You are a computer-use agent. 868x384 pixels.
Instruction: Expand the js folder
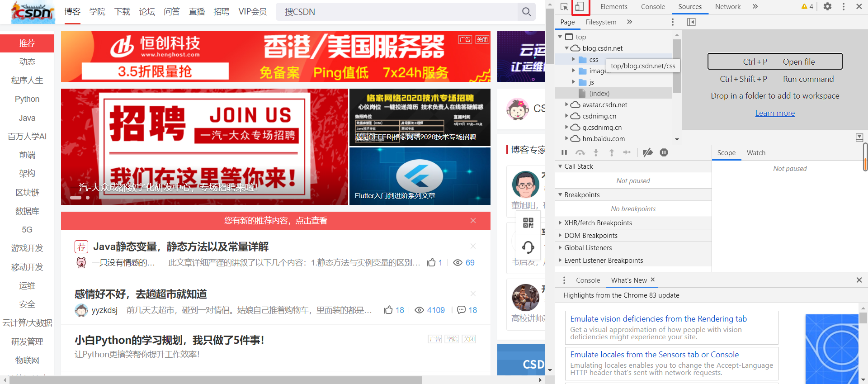click(x=573, y=82)
